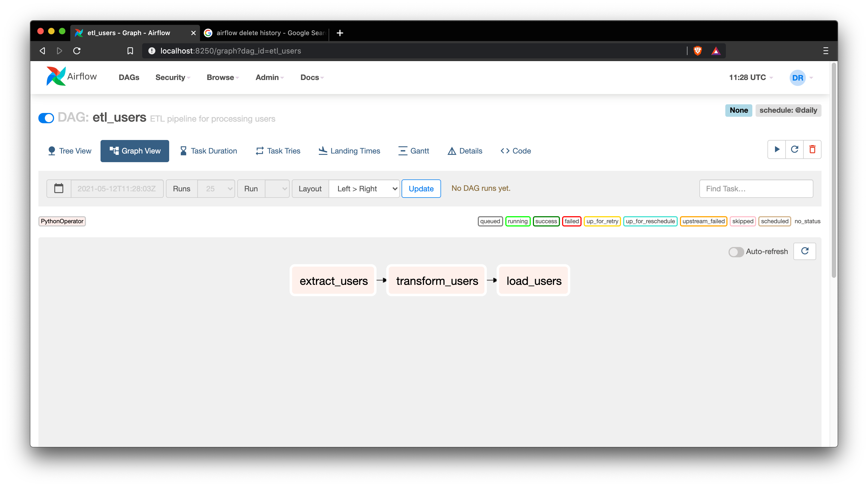Toggle the etl_users DAG pause switch
868x487 pixels.
click(46, 118)
